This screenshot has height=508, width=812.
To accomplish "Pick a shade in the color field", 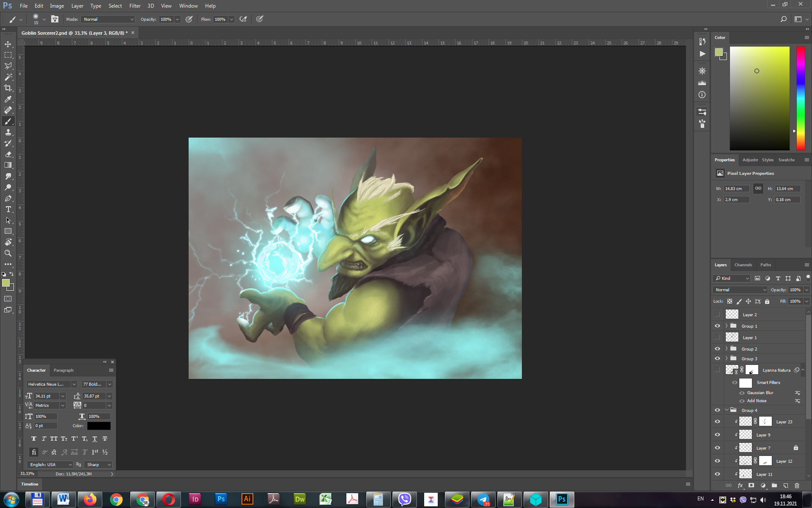I will pos(760,98).
